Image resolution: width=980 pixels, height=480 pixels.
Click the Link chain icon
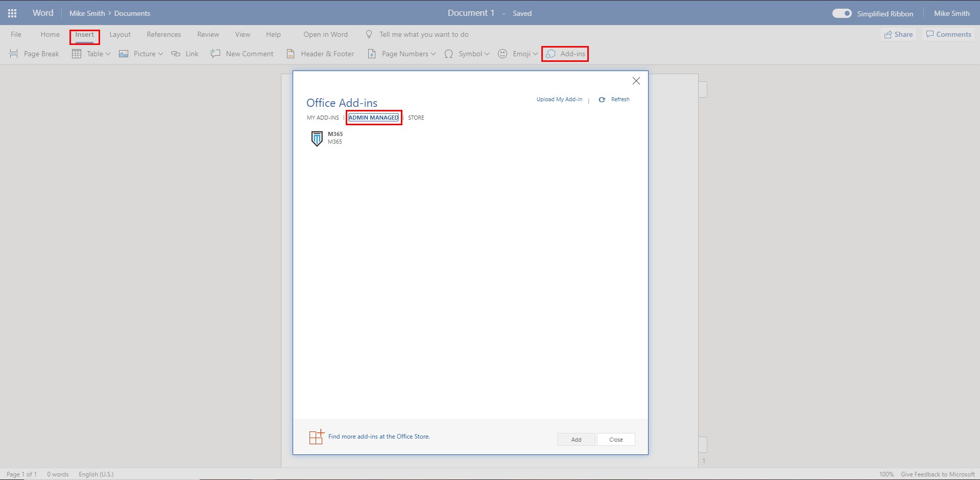pos(176,54)
